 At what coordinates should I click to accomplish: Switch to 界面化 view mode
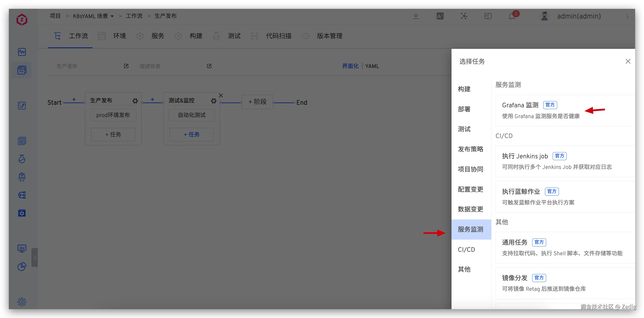350,66
